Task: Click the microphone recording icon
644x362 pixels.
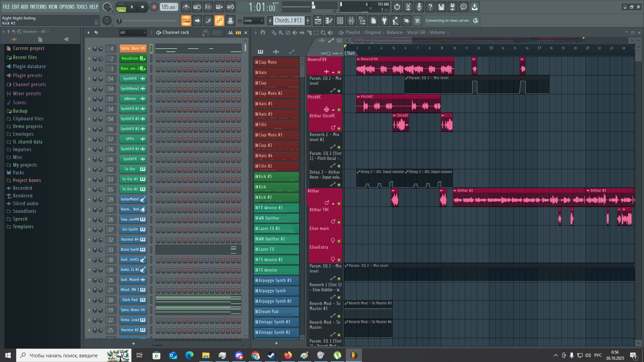Action: pyautogui.click(x=419, y=7)
